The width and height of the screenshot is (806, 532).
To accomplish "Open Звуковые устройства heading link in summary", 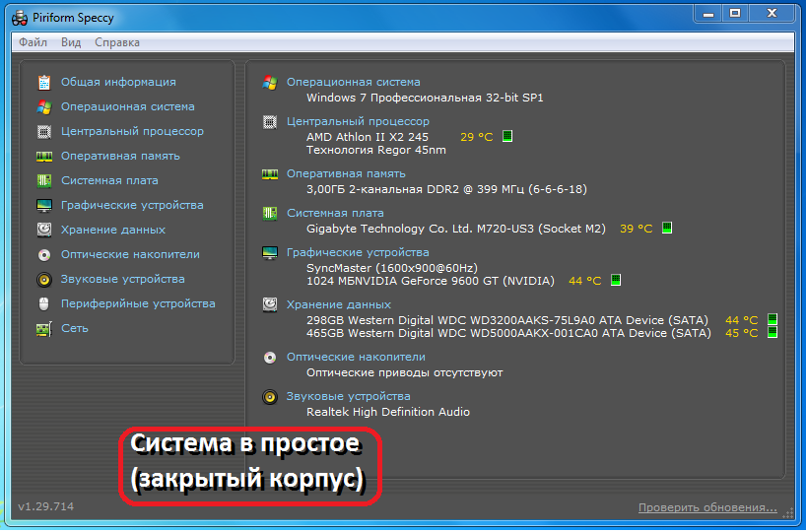I will (x=348, y=397).
